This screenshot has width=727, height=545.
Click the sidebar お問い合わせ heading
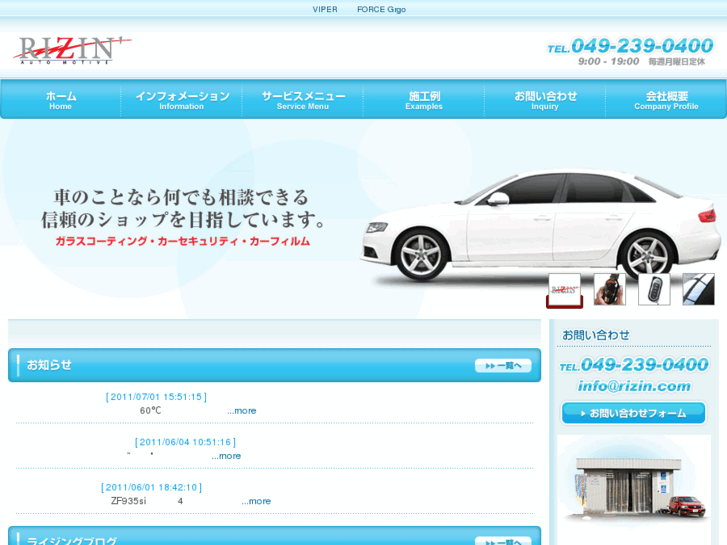pos(596,335)
